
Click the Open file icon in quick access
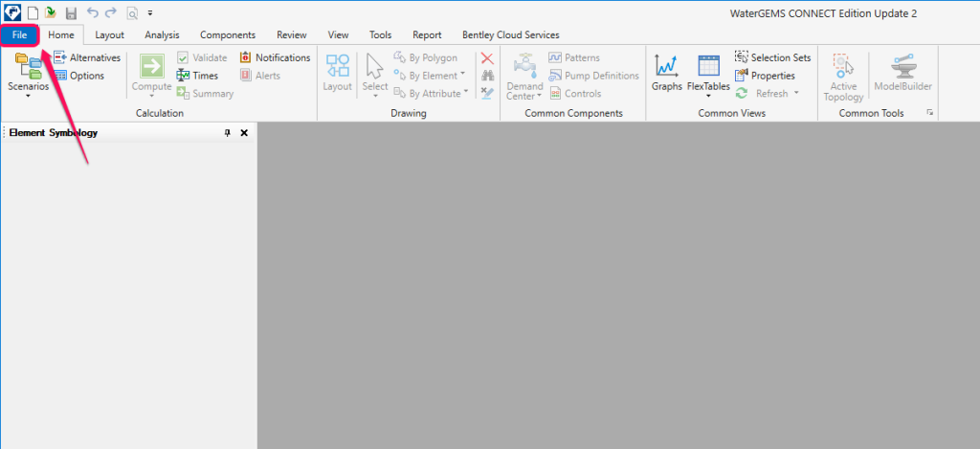coord(51,11)
